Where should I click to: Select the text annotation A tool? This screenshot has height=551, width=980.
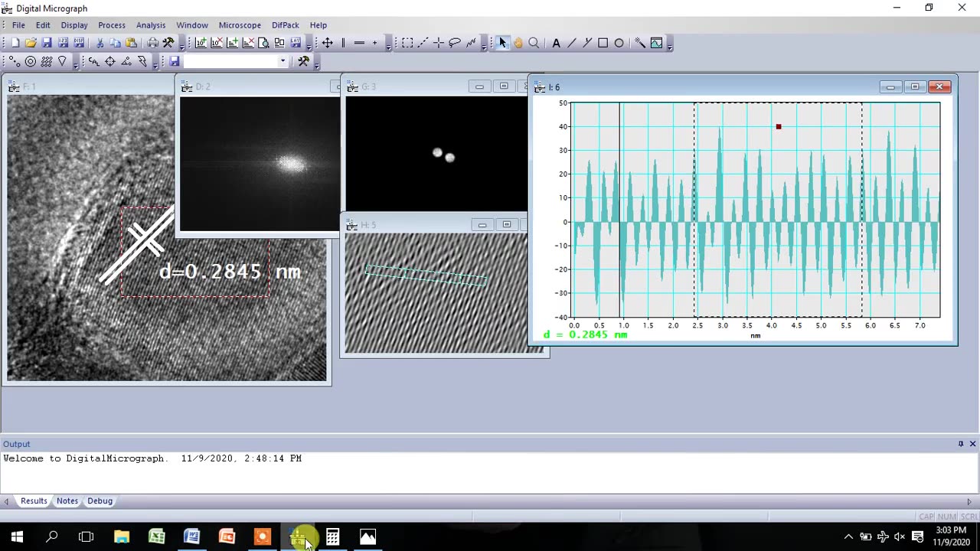point(556,43)
